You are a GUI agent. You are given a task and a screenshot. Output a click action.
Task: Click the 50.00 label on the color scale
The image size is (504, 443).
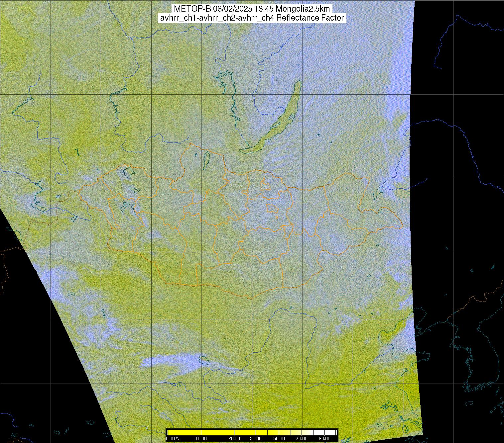(280, 438)
